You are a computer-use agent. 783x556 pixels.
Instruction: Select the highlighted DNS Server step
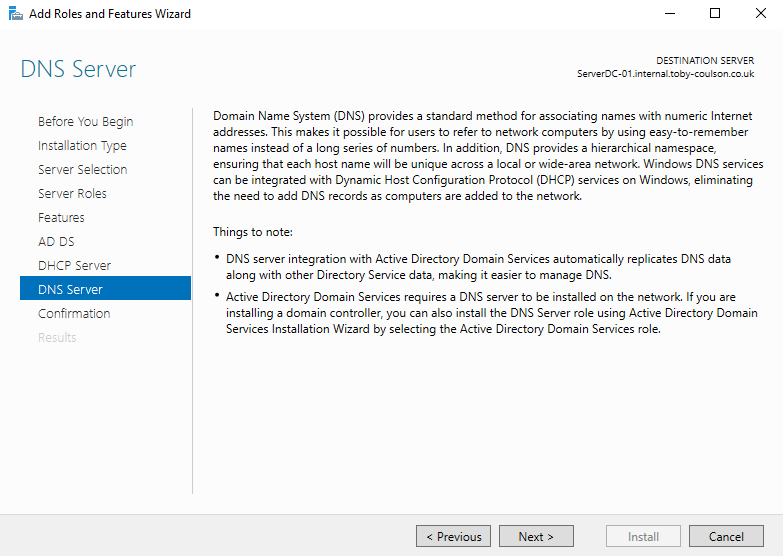coord(70,290)
